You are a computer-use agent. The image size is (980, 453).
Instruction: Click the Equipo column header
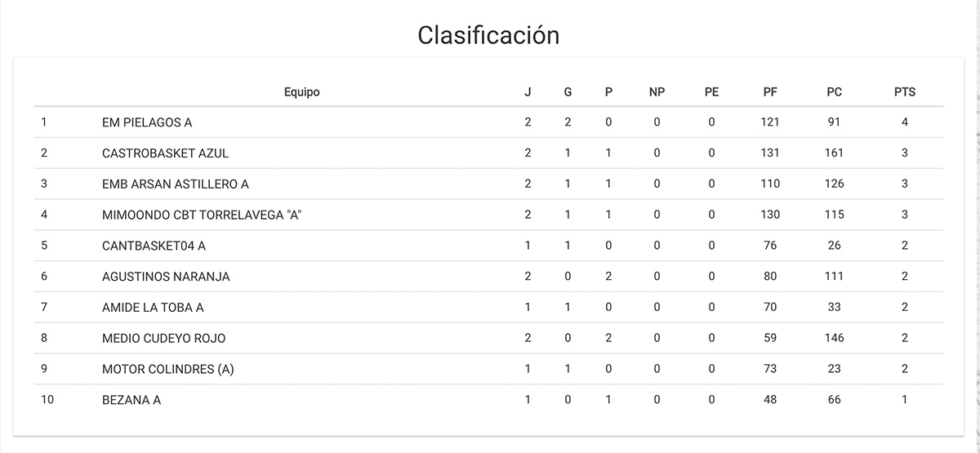click(301, 92)
